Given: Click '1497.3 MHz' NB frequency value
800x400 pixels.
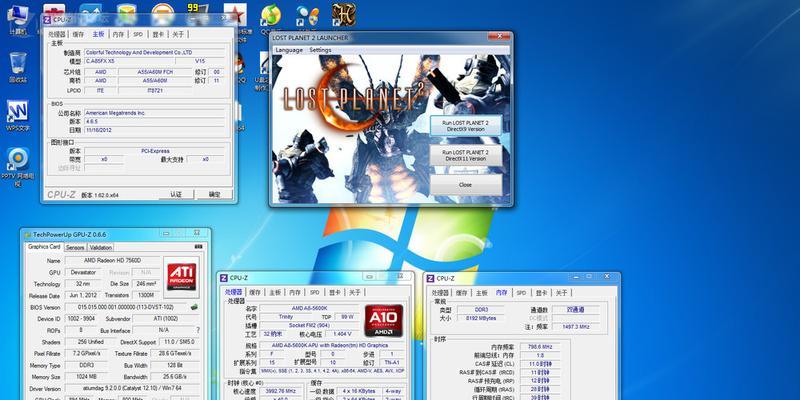Looking at the screenshot, I should pyautogui.click(x=576, y=327).
